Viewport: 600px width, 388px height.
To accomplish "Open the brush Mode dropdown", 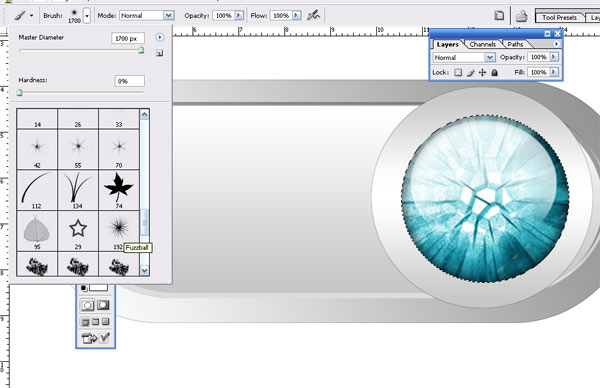I will click(x=147, y=15).
